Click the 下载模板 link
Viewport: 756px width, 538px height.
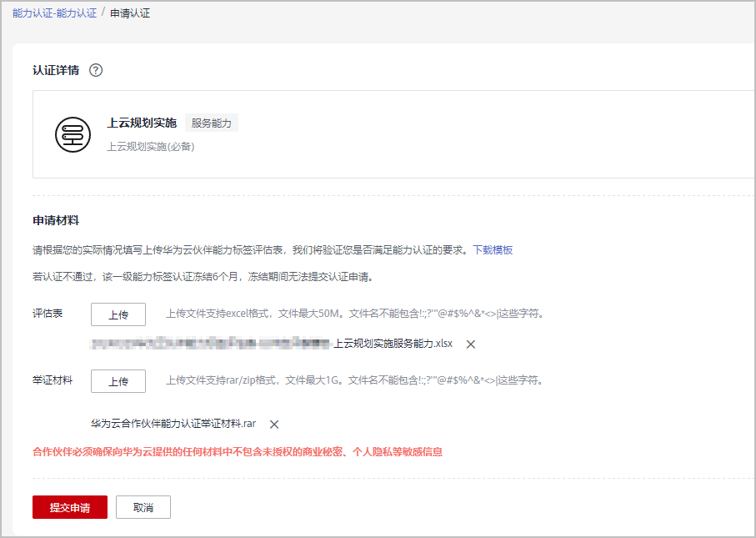(493, 250)
